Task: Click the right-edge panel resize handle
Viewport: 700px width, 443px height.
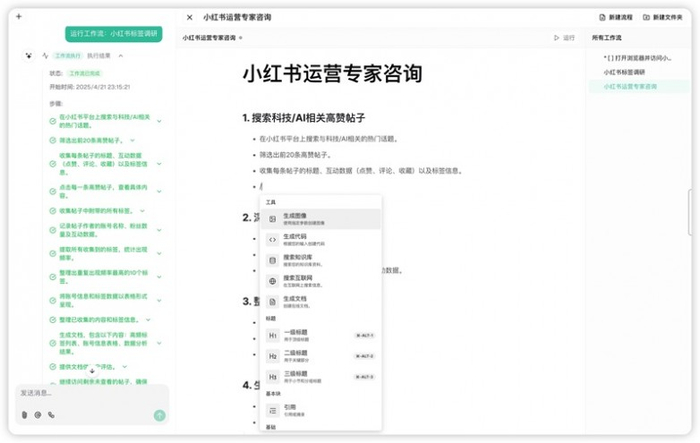Action: (x=690, y=212)
